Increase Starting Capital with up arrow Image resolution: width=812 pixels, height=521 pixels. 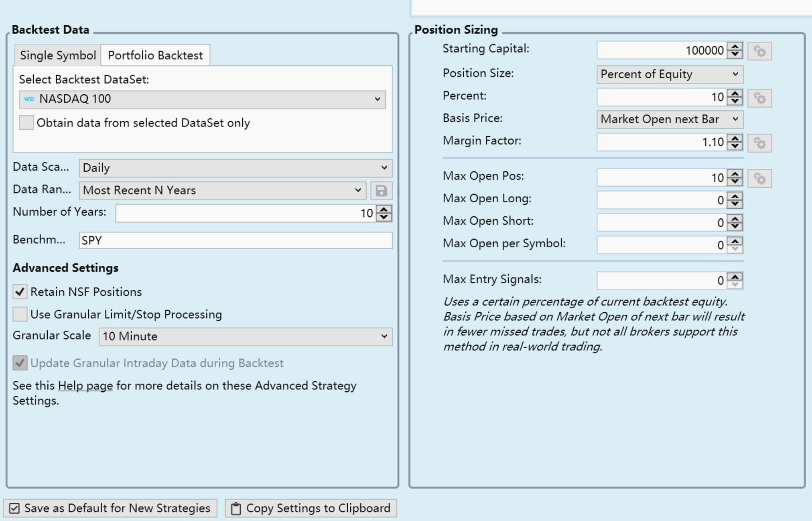tap(735, 47)
